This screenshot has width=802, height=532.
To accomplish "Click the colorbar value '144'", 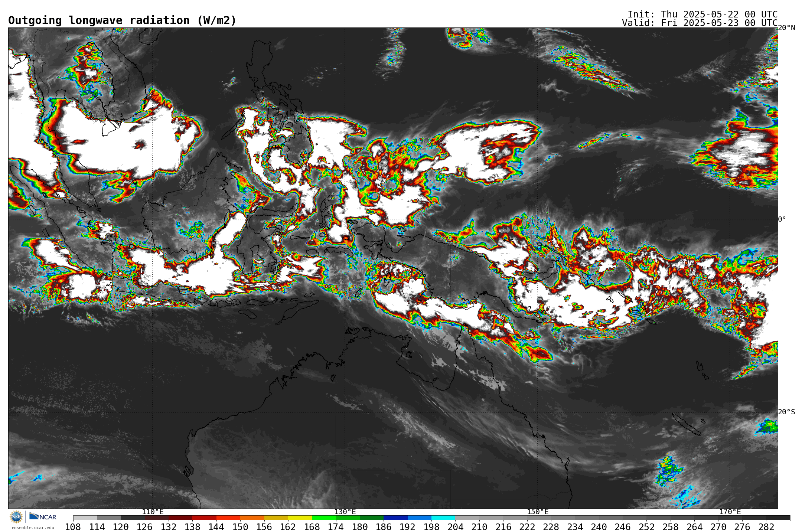I will pyautogui.click(x=216, y=527).
